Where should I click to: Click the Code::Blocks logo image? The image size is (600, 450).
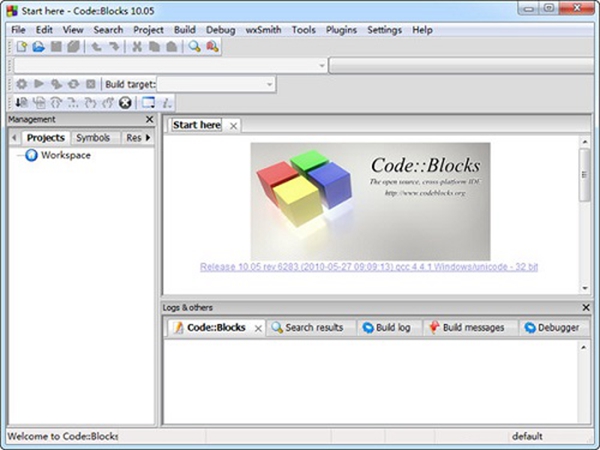(x=370, y=202)
